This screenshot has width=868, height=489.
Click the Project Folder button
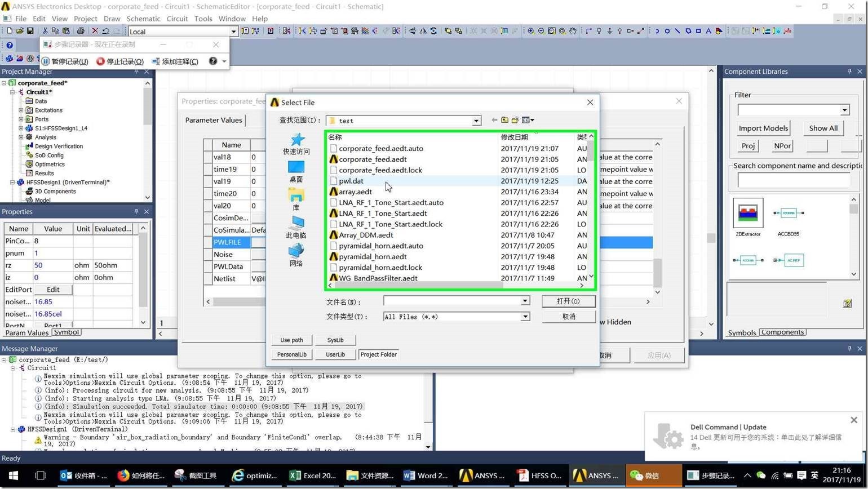pos(378,354)
